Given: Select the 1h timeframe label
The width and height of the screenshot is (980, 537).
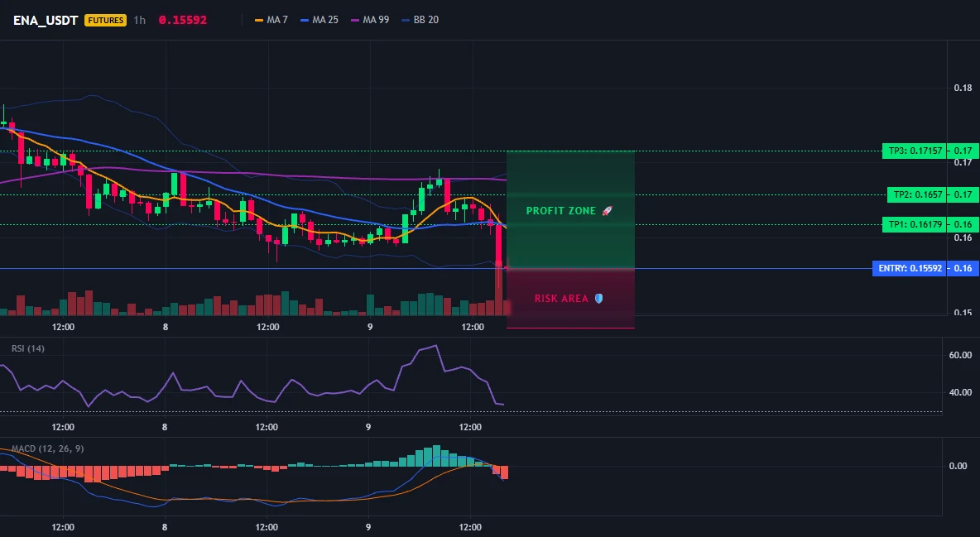Looking at the screenshot, I should [139, 20].
